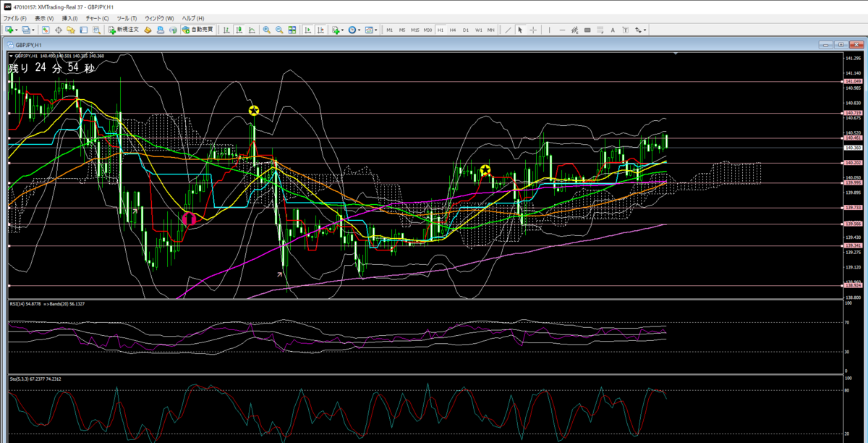Click the 新規注文 new order button

(124, 30)
